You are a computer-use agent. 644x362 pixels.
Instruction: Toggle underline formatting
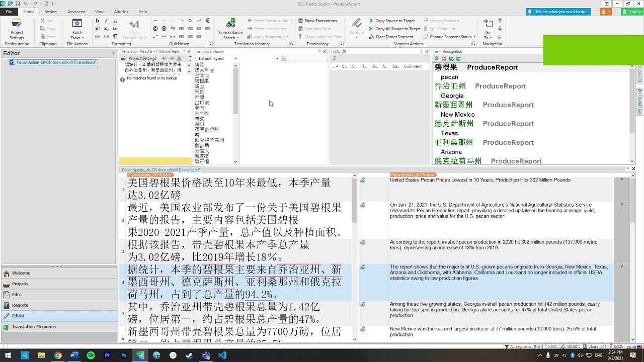point(115,21)
